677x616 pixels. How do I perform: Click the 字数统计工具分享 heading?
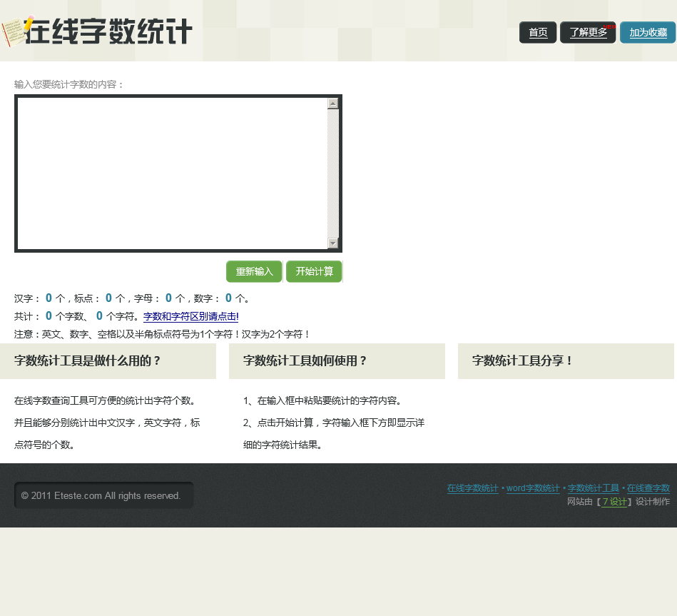click(x=522, y=360)
